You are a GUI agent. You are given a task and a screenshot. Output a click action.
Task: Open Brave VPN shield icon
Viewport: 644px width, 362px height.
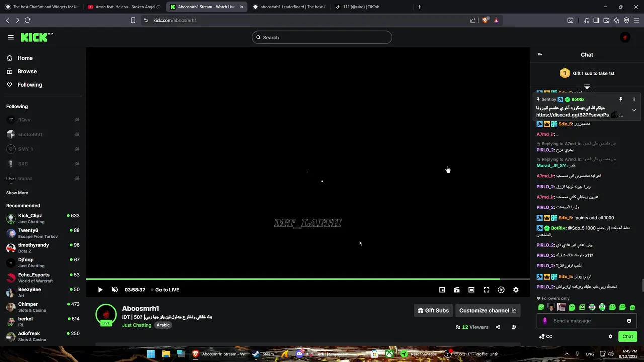[626, 20]
